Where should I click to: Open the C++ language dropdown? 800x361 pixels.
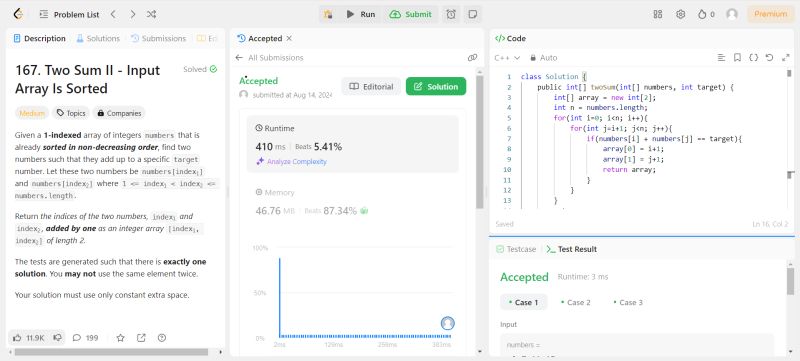click(x=507, y=58)
